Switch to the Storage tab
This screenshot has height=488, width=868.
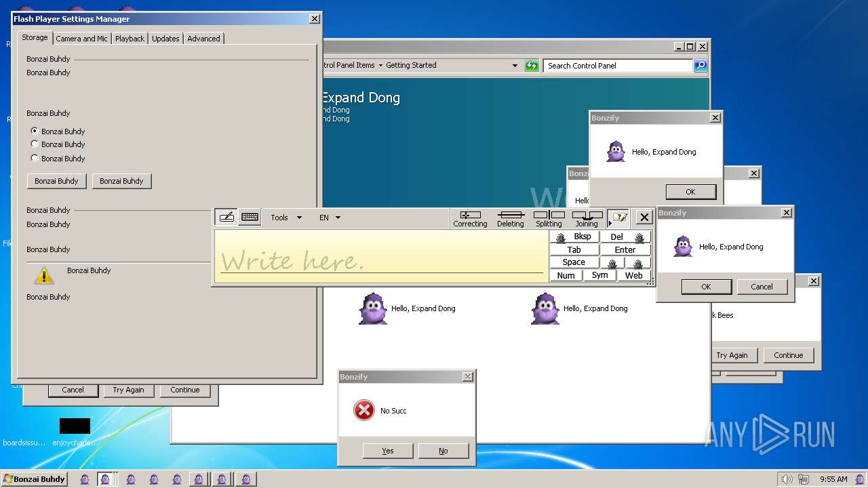[x=35, y=38]
